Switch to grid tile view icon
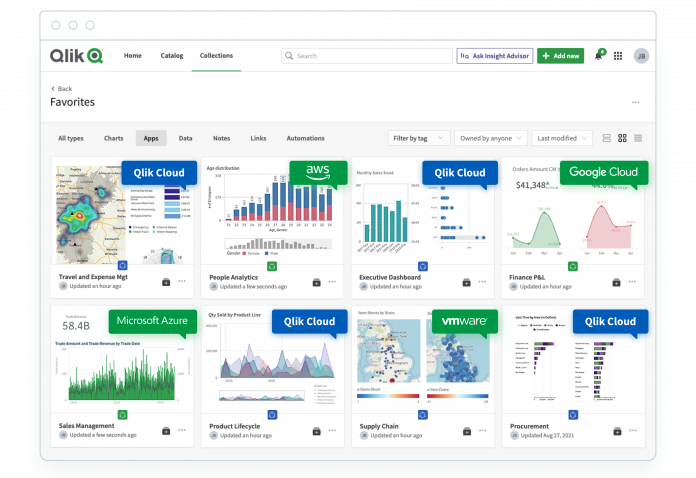The height and width of the screenshot is (478, 696). pos(622,138)
